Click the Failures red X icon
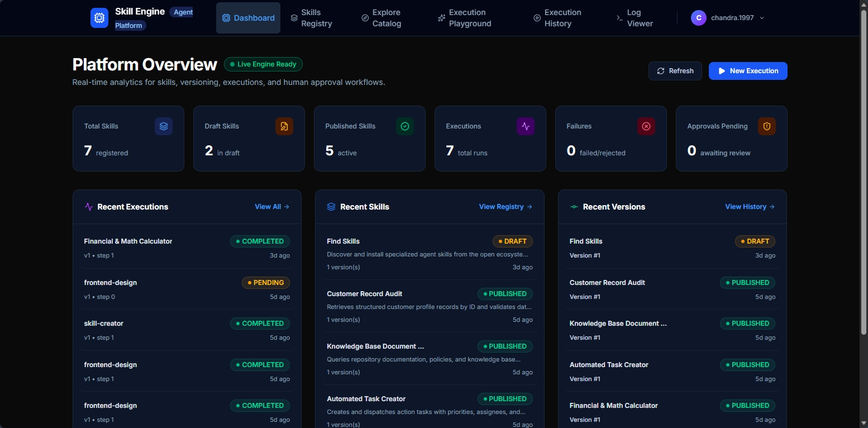The height and width of the screenshot is (428, 868). pos(646,126)
